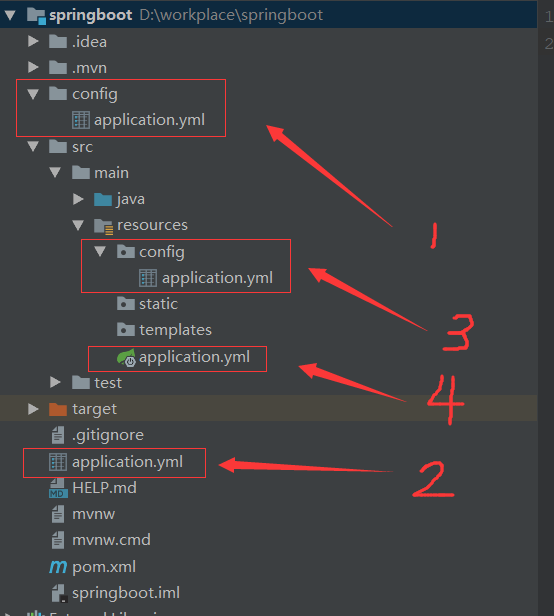This screenshot has height=616, width=554.
Task: Expand the test folder arrow
Action: pyautogui.click(x=56, y=382)
